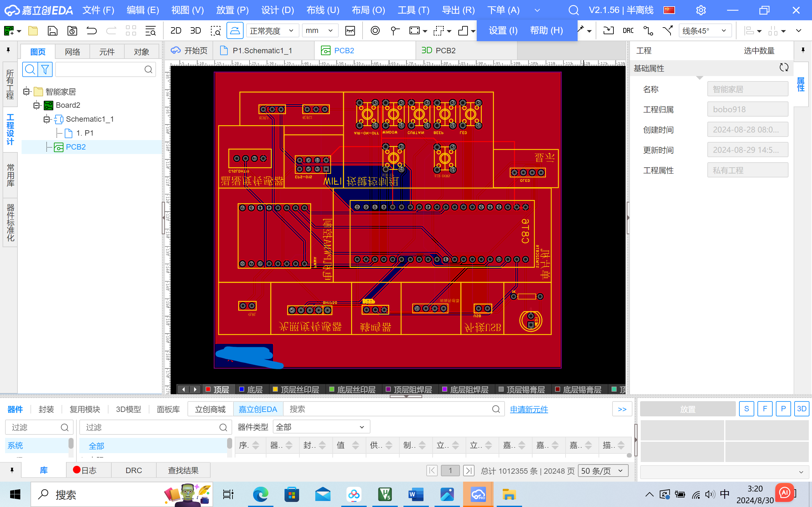Viewport: 812px width, 507px height.
Task: Open the 布线 (U) menu
Action: [323, 10]
